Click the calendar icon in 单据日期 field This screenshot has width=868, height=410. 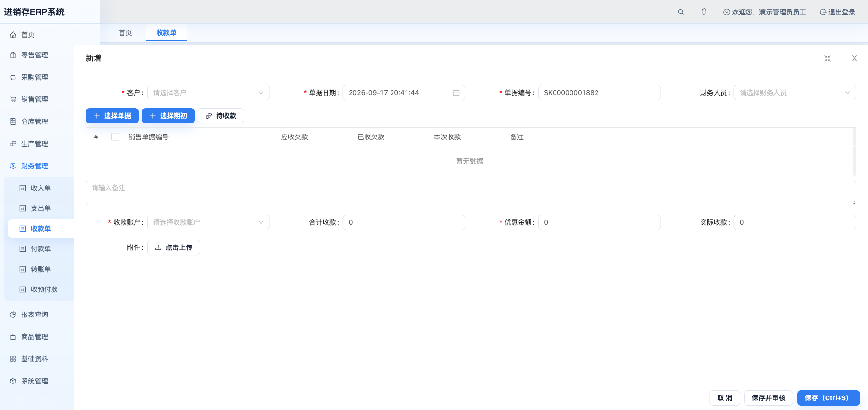[x=456, y=93]
